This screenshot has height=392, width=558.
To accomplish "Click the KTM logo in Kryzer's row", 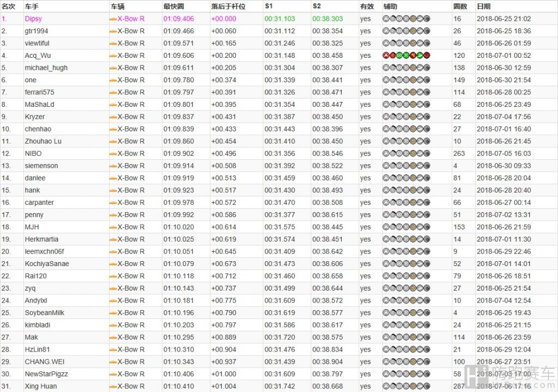I will point(113,117).
